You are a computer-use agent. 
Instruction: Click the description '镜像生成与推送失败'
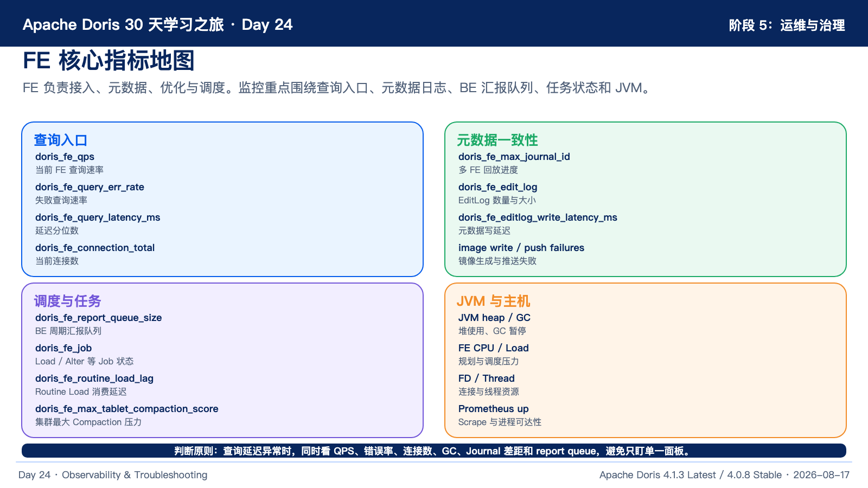(497, 261)
